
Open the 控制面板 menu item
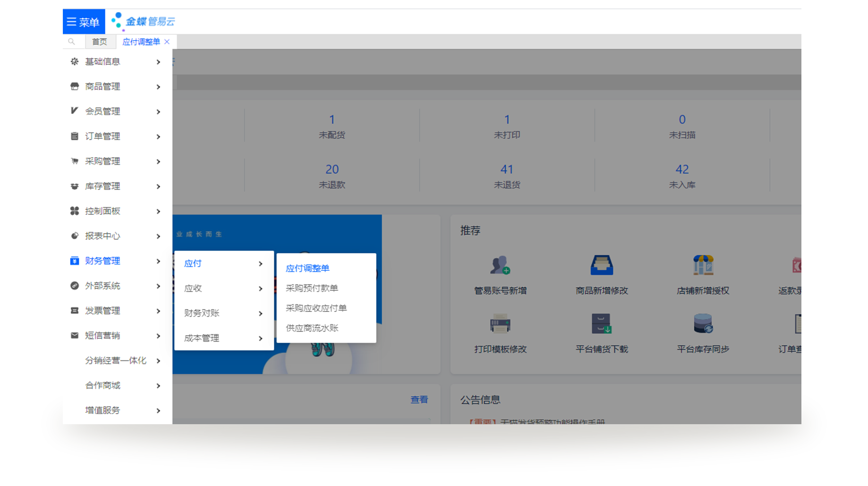117,211
